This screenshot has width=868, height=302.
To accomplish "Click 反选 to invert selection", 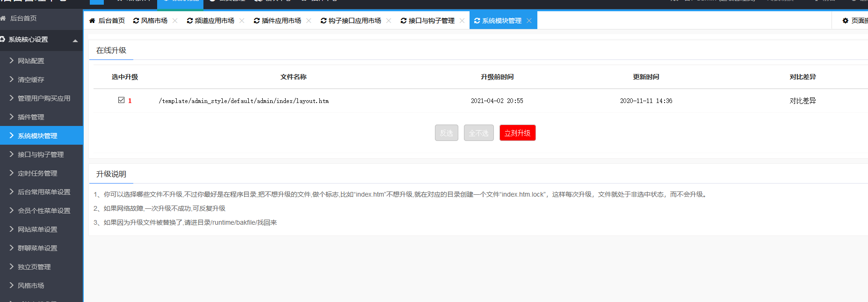I will click(446, 133).
